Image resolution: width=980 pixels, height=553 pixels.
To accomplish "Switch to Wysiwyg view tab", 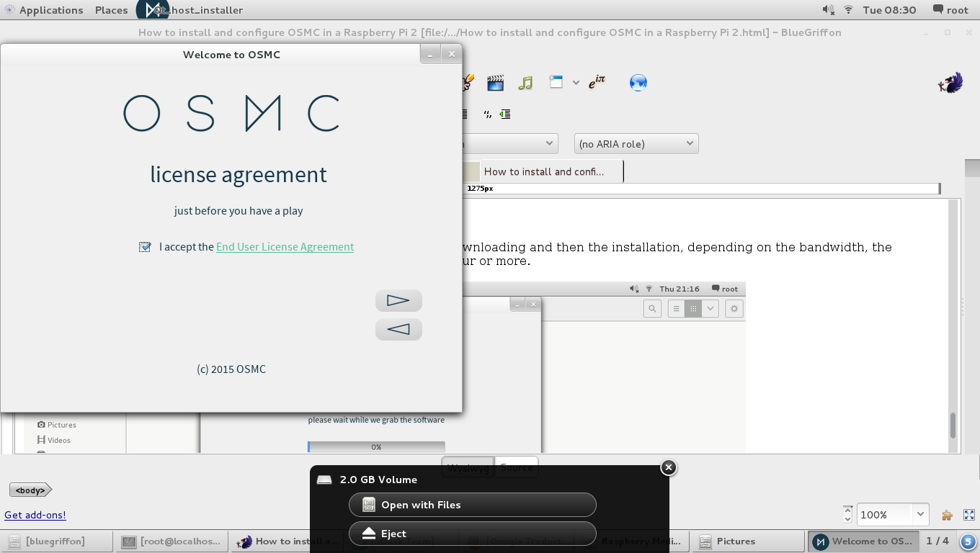I will [468, 467].
